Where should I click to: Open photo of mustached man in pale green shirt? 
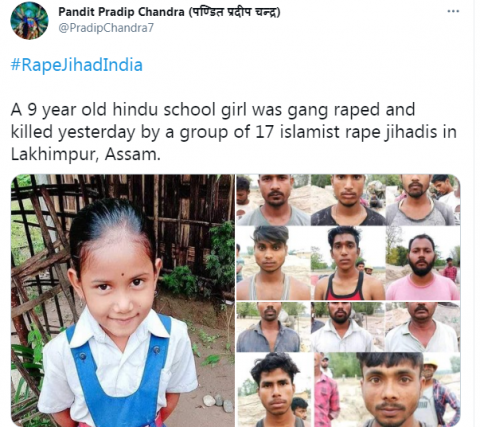tap(423, 327)
